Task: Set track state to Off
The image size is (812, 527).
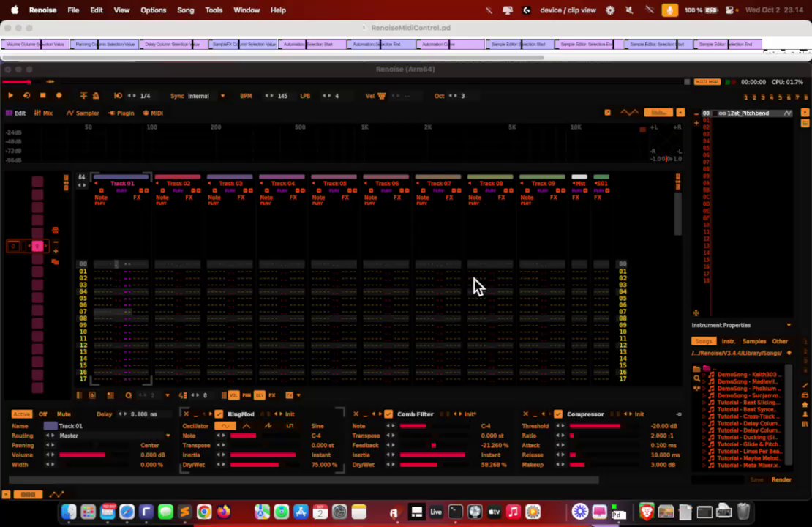Action: pyautogui.click(x=43, y=414)
